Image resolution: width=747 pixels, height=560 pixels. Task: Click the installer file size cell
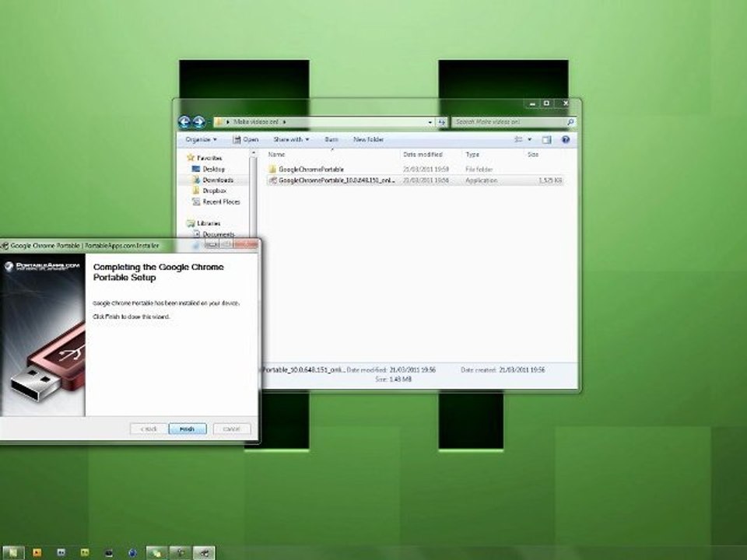[x=550, y=180]
